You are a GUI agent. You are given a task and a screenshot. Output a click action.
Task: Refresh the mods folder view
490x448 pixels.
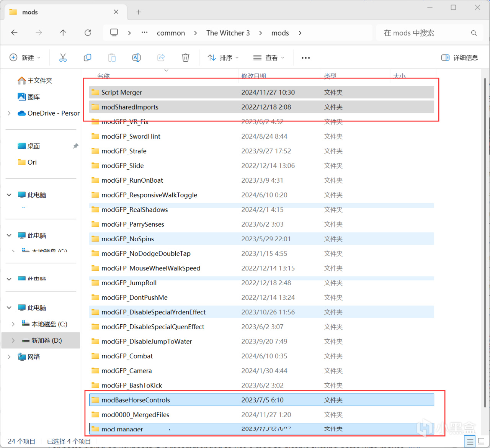point(88,33)
